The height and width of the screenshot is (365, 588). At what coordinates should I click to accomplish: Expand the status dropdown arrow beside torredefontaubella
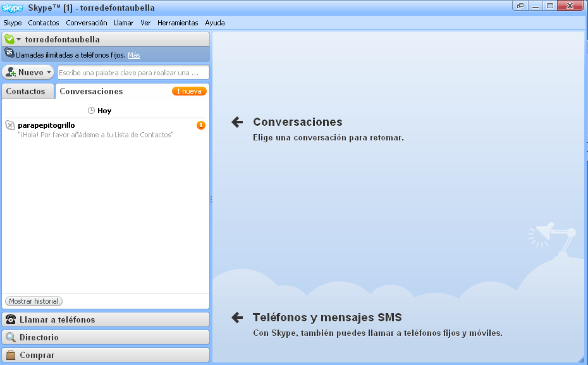(x=19, y=39)
